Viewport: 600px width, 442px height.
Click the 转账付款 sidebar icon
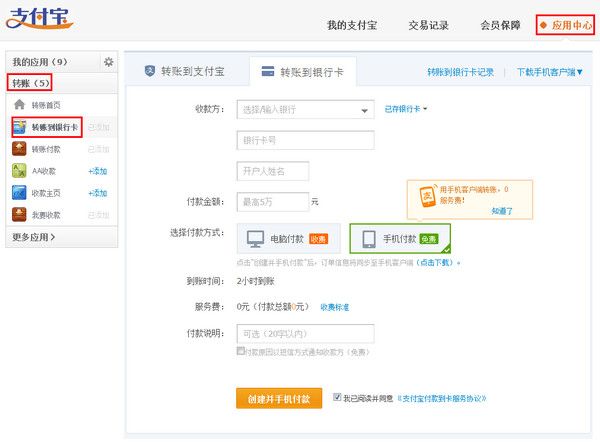19,149
